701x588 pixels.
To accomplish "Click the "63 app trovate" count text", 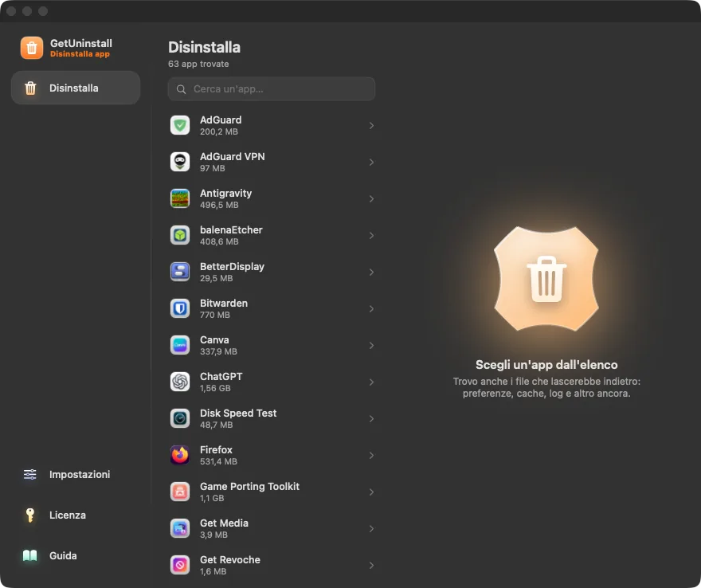I will click(x=198, y=64).
